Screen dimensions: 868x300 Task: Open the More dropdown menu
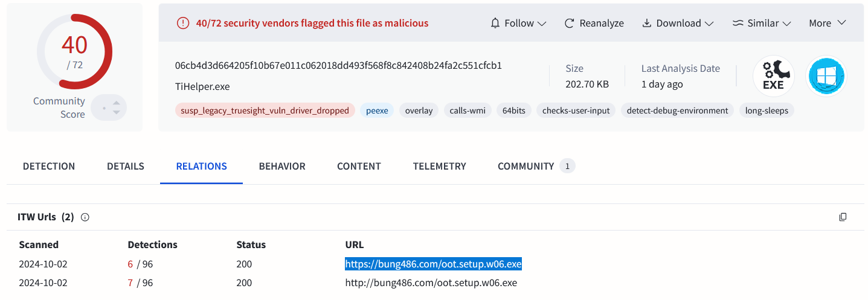point(828,23)
